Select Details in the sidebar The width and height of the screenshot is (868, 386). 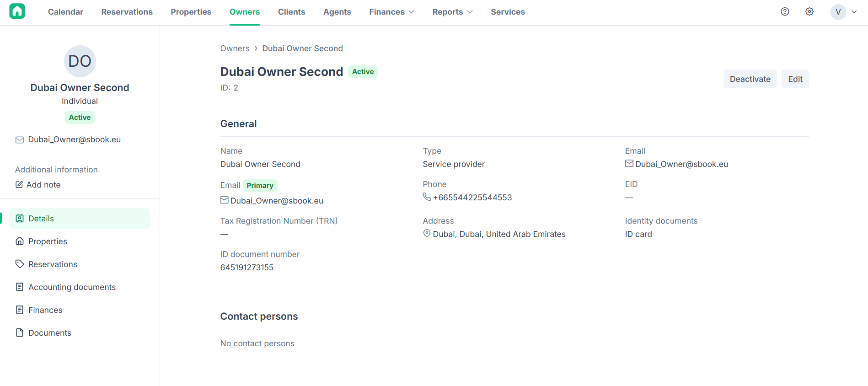click(80, 219)
